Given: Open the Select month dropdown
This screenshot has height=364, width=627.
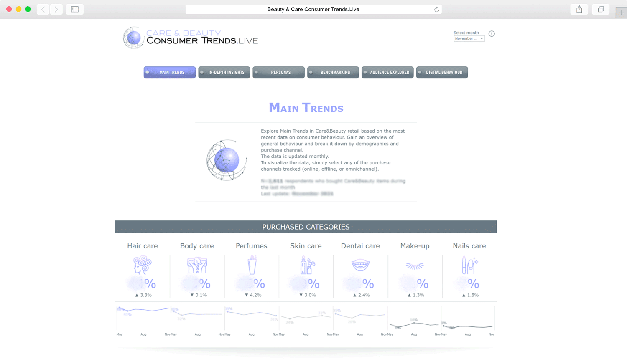Looking at the screenshot, I should point(469,38).
